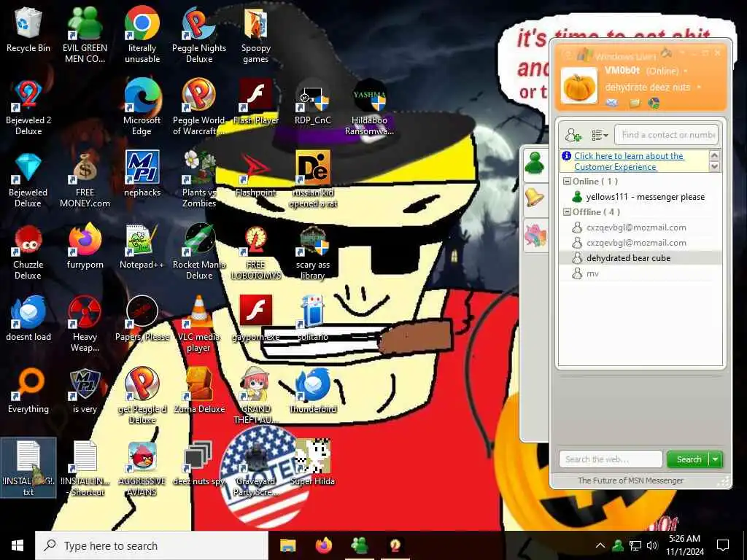Screen dimensions: 747x560
Task: Select contact dehydrated bear cube
Action: pos(640,258)
